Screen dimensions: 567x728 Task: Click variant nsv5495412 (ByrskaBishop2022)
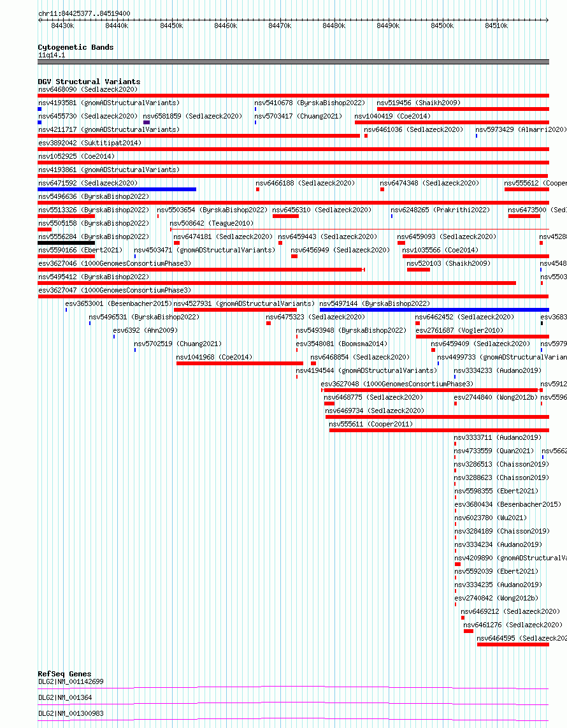click(94, 278)
